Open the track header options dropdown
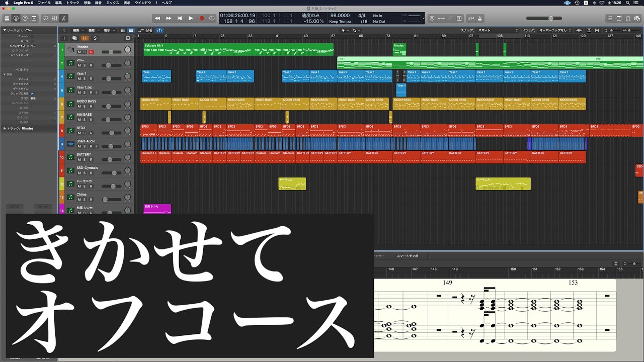 click(x=128, y=38)
